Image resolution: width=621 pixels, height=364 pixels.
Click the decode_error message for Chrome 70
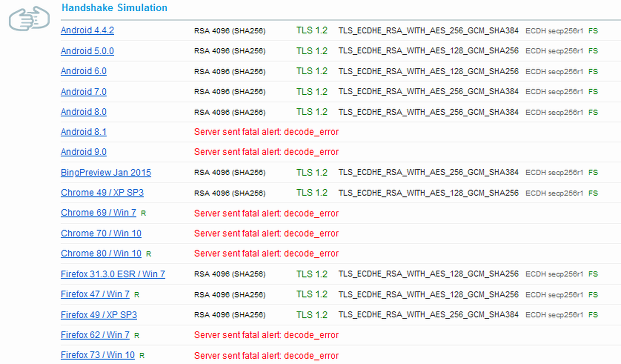coord(266,233)
